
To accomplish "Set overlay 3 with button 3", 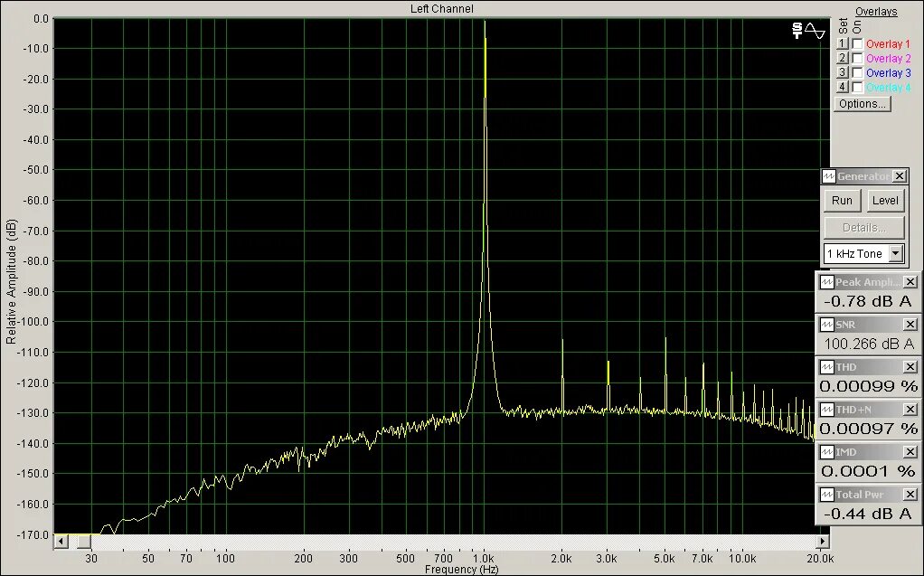I will (842, 72).
